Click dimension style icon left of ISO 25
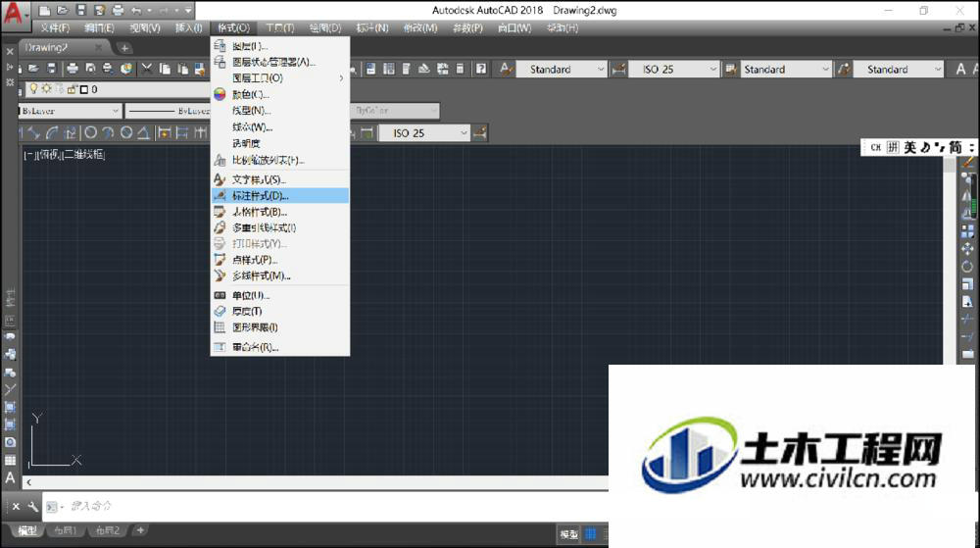 [618, 70]
